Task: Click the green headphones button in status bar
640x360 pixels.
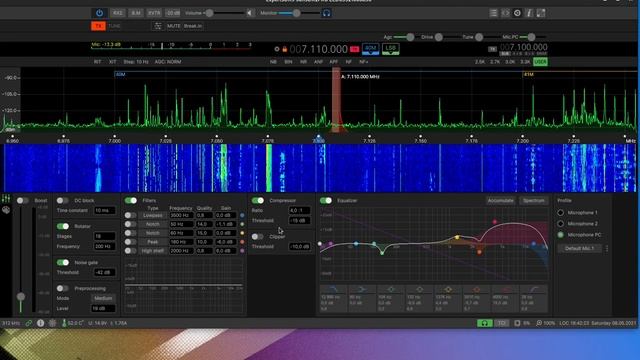Action: coord(484,323)
